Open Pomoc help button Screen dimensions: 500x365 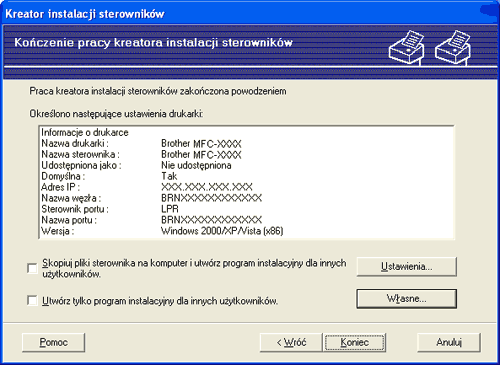pyautogui.click(x=53, y=342)
